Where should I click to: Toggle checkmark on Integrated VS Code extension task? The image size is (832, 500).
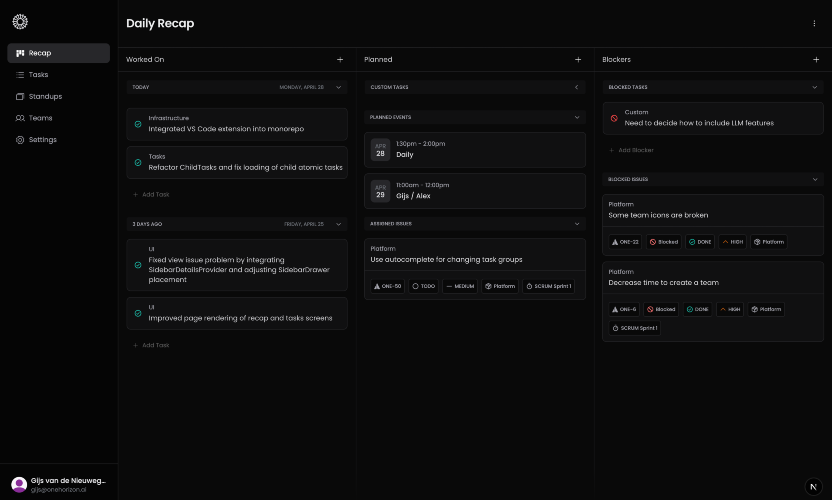coord(138,124)
